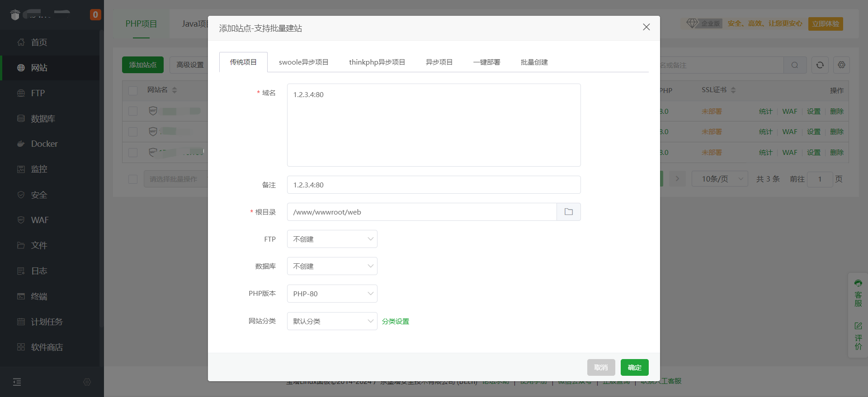This screenshot has width=868, height=397.
Task: Open the PHP版本 dropdown showing PHP-80
Action: pyautogui.click(x=332, y=294)
